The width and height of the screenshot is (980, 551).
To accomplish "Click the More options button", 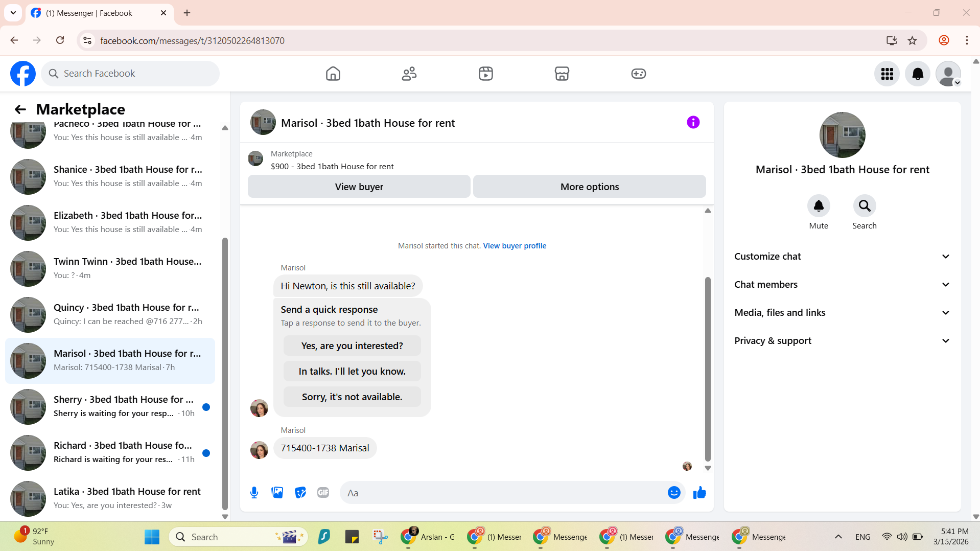I will coord(590,187).
